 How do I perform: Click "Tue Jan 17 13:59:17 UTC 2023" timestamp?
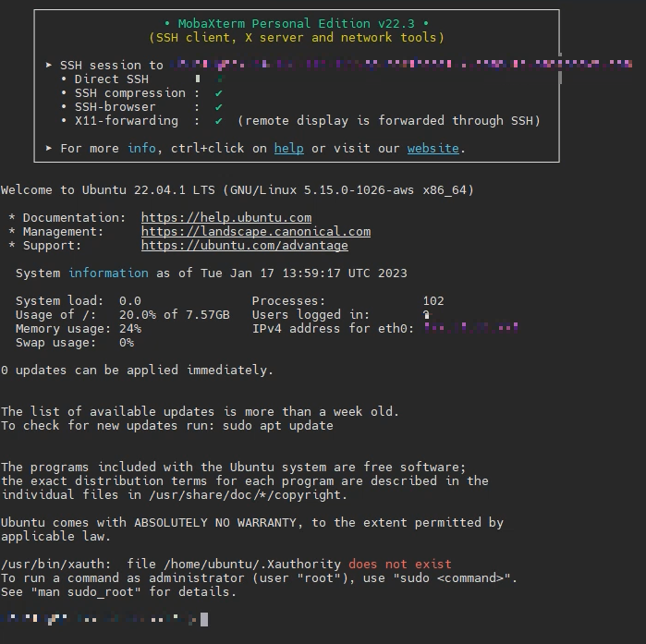click(304, 273)
